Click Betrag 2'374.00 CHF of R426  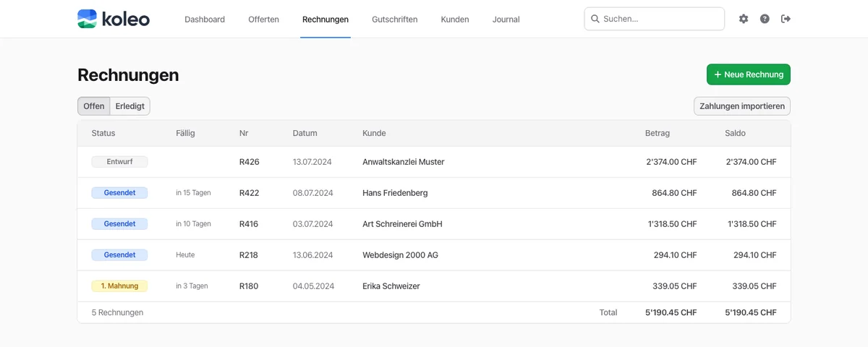[x=671, y=162]
